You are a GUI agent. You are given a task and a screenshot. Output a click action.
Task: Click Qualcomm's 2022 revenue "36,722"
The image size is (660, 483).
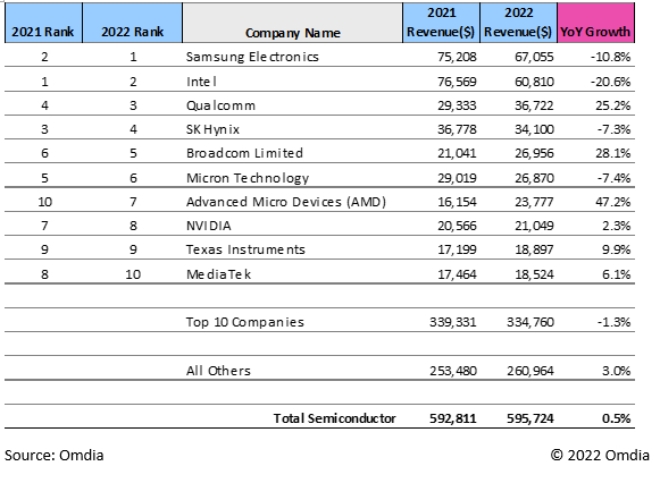tap(534, 105)
